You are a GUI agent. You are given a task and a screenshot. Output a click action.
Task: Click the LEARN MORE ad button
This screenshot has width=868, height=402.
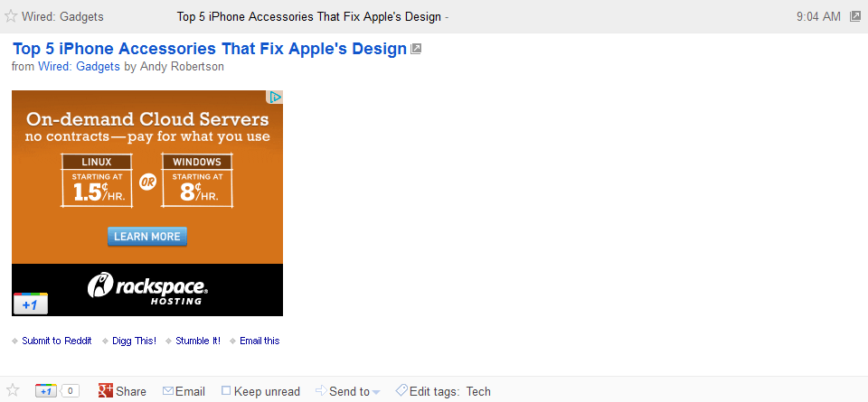[x=147, y=236]
